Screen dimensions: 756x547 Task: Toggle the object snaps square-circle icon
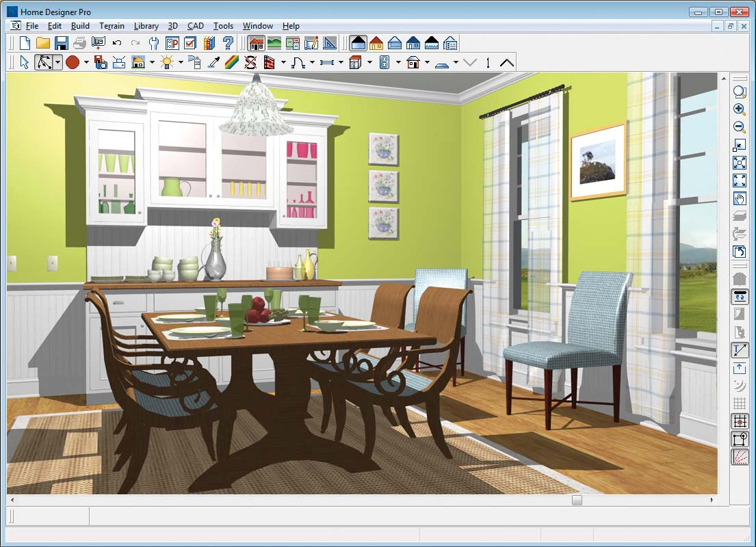coord(739,439)
